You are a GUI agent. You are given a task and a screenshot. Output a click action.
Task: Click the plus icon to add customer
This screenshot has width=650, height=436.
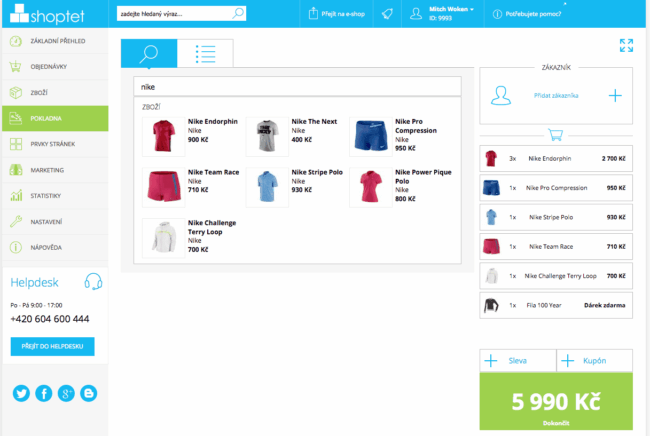point(615,96)
